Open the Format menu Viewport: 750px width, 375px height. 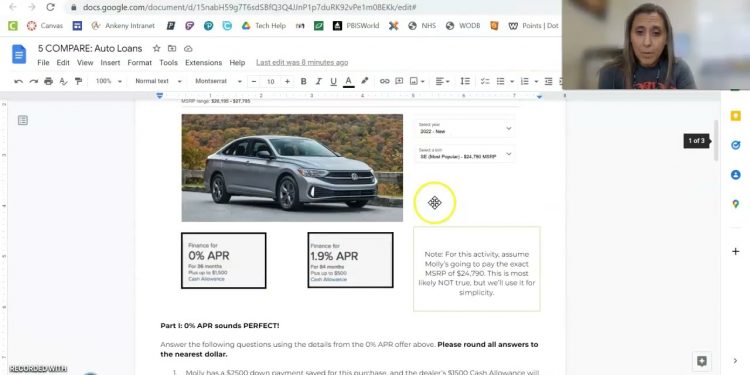tap(140, 63)
